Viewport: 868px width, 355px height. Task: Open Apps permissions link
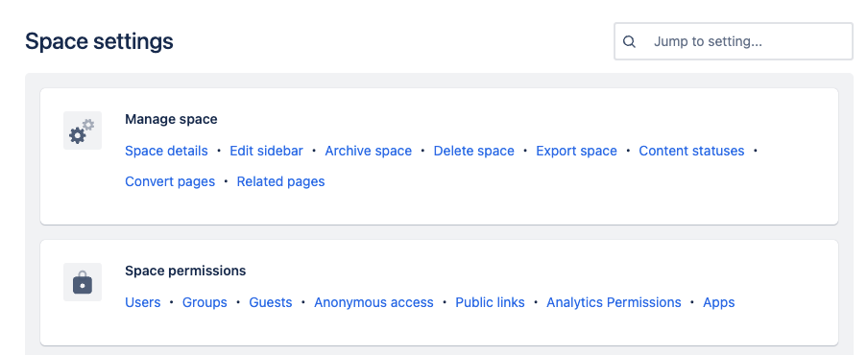(719, 302)
